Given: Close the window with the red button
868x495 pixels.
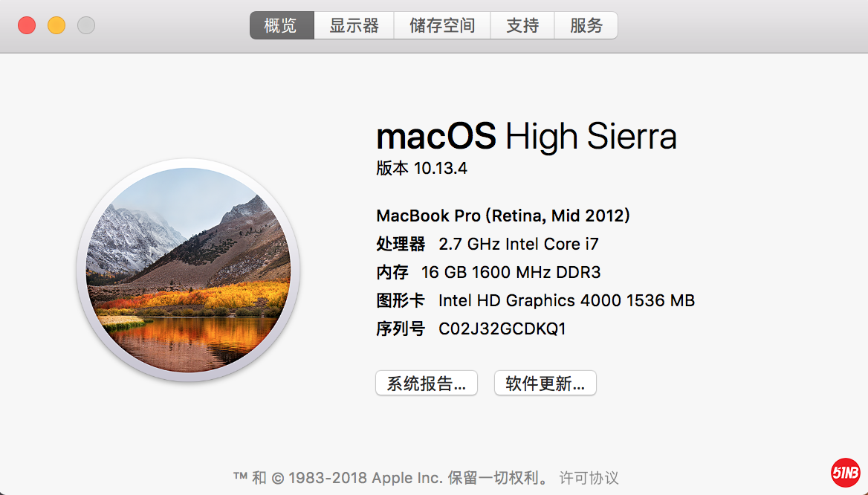Looking at the screenshot, I should pyautogui.click(x=27, y=25).
